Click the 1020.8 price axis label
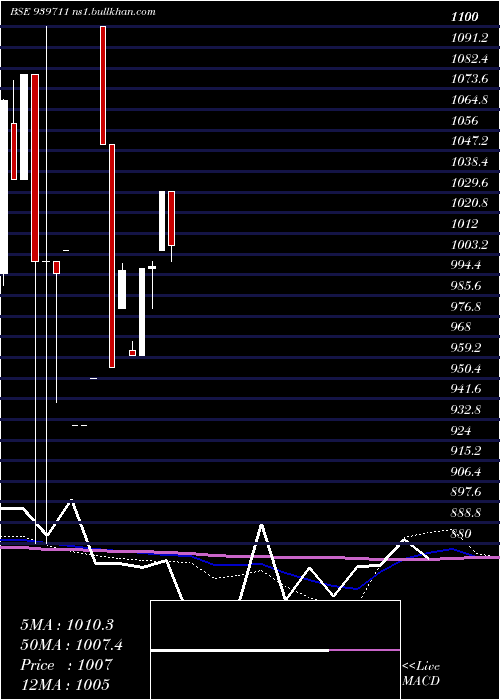Image resolution: width=500 pixels, height=700 pixels. point(469,203)
